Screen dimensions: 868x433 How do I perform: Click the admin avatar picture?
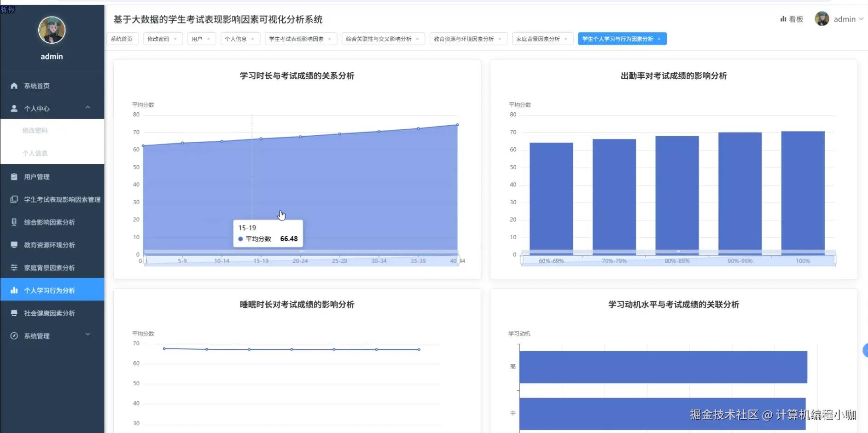click(52, 30)
